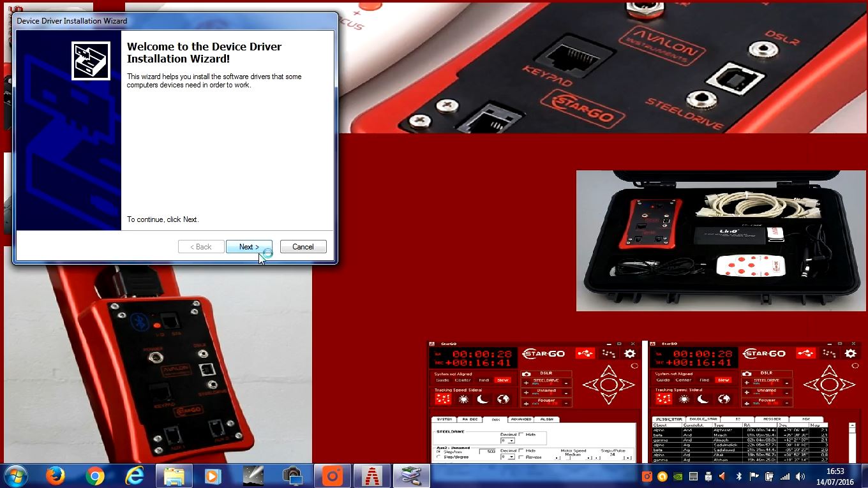Click Safely Remove Hardware USB tray icon

[708, 477]
